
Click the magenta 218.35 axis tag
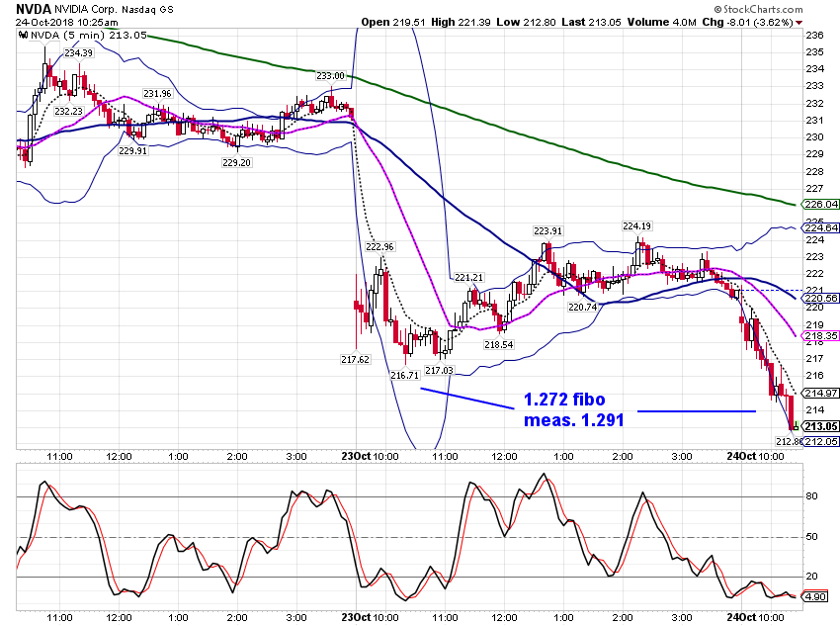(x=820, y=336)
